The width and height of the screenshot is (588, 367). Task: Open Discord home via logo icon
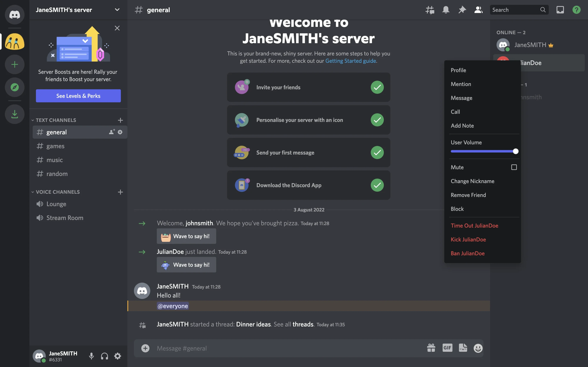pyautogui.click(x=15, y=15)
